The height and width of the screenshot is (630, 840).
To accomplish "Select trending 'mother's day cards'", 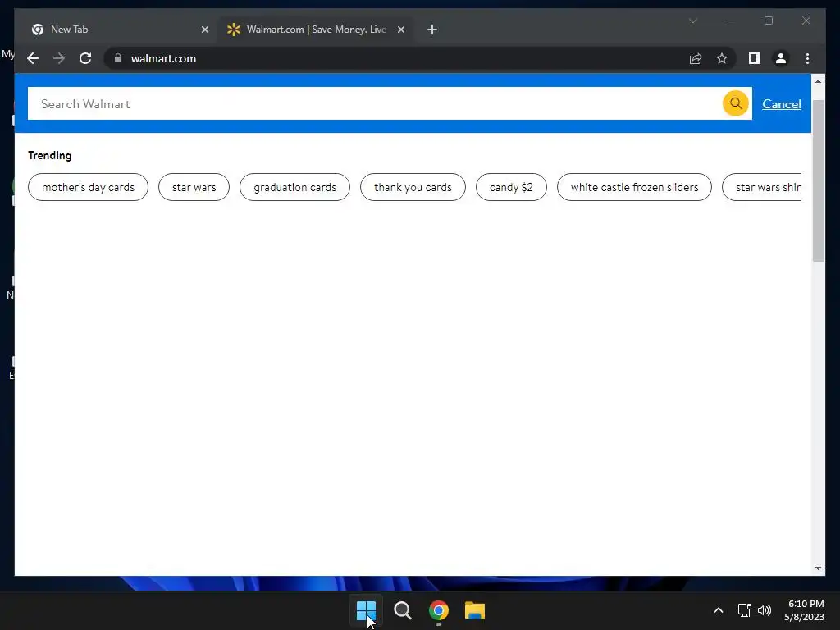I will [x=88, y=187].
